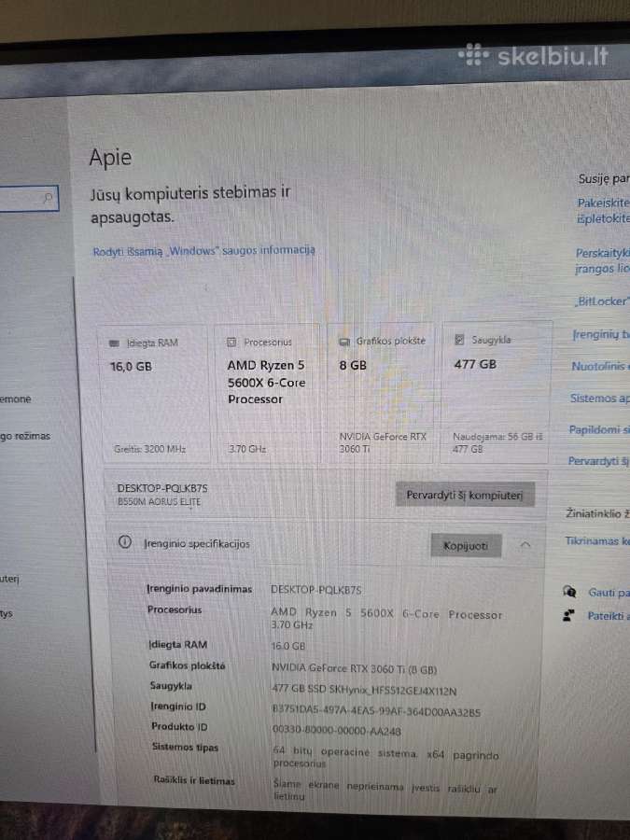The image size is (630, 840).
Task: Click Procesorius value in specifications list
Action: click(x=386, y=620)
